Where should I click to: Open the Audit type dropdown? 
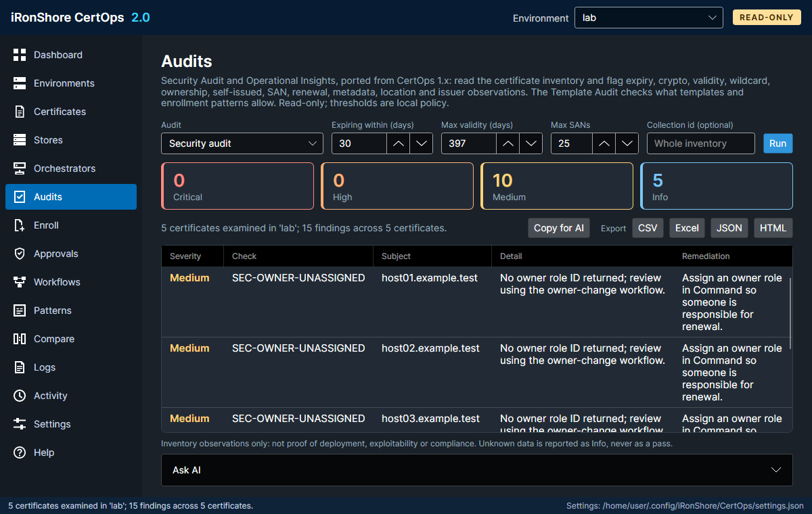point(242,143)
